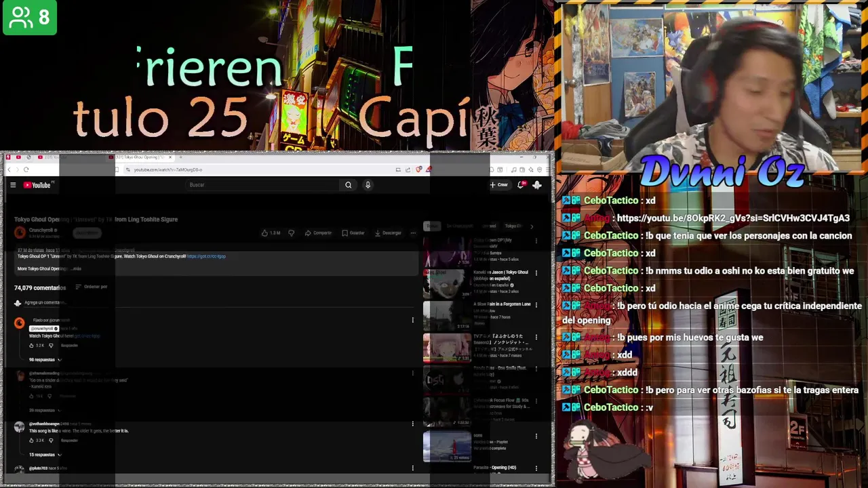This screenshot has width=868, height=488.
Task: Like the pinned Crunchyroll comment
Action: [32, 346]
